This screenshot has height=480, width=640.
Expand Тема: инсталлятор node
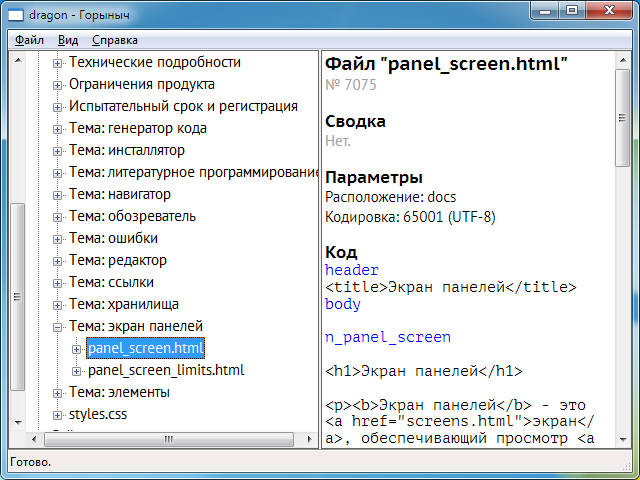[58, 151]
